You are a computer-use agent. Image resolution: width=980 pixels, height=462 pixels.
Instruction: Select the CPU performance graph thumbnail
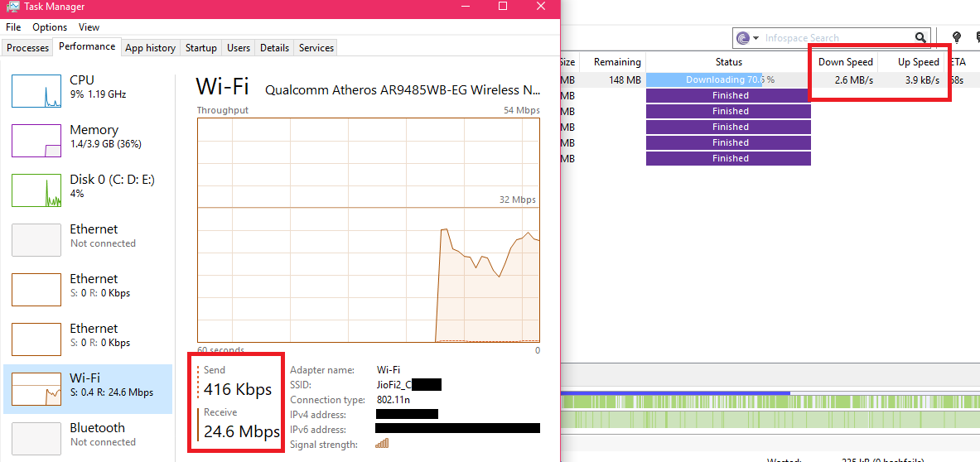point(37,90)
